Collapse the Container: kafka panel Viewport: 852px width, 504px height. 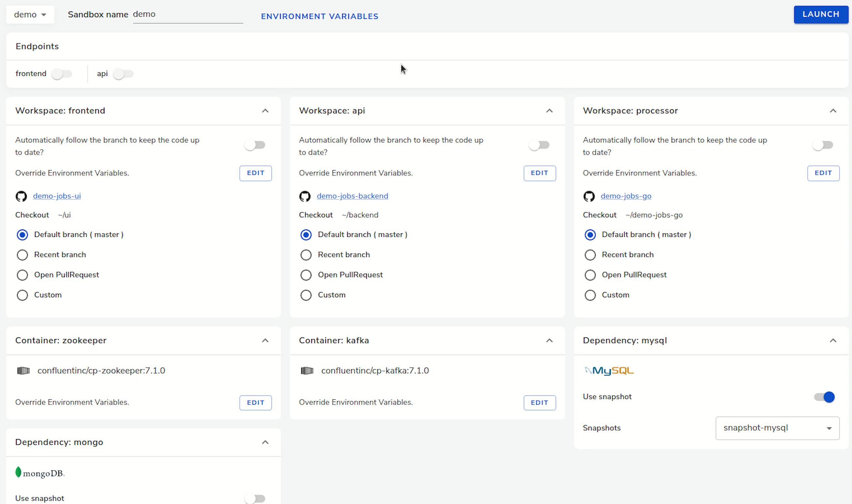point(549,341)
